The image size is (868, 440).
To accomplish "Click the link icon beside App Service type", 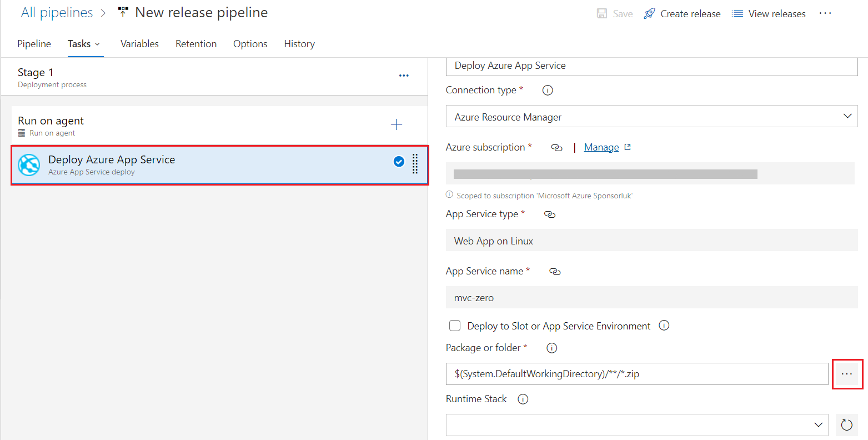I will tap(550, 214).
